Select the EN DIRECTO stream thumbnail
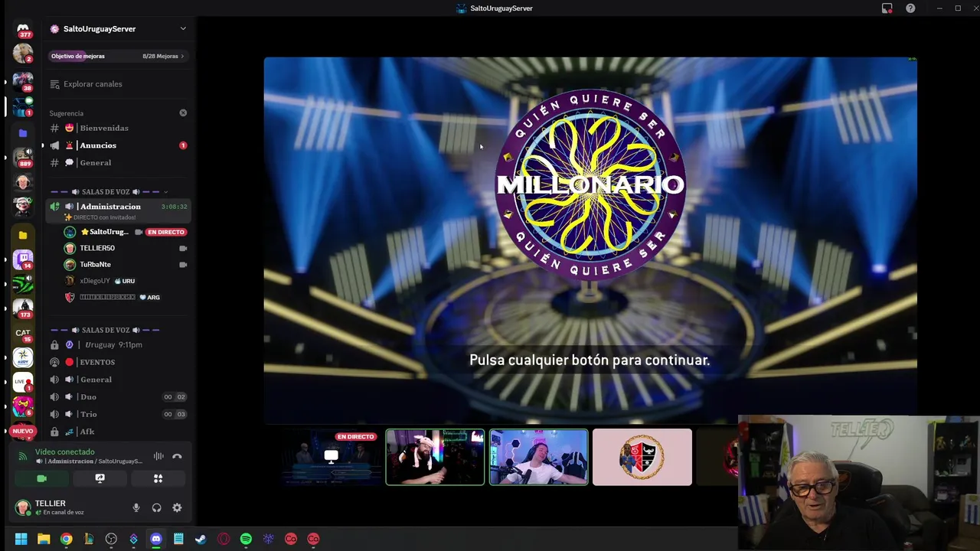The height and width of the screenshot is (551, 980). 332,457
